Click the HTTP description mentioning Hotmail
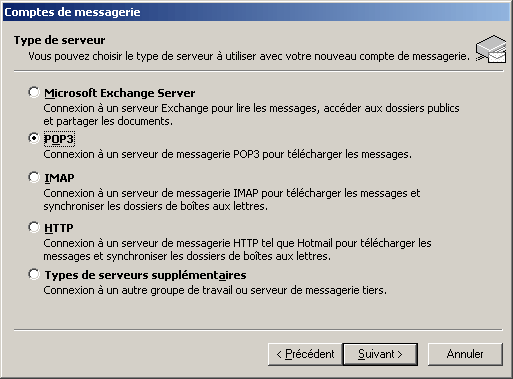 pyautogui.click(x=237, y=250)
